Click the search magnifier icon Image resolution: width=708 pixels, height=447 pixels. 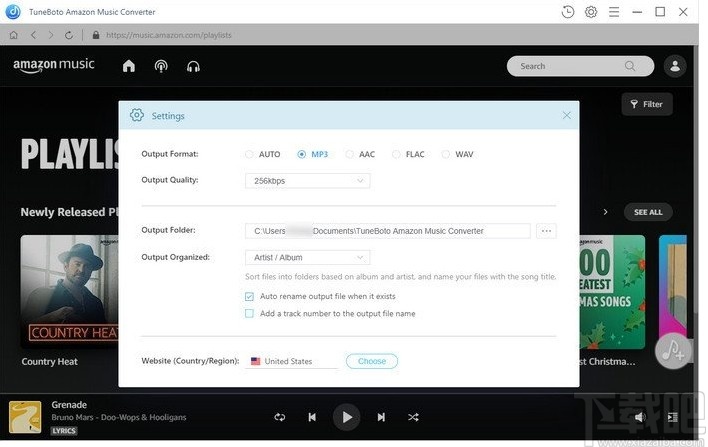click(630, 66)
